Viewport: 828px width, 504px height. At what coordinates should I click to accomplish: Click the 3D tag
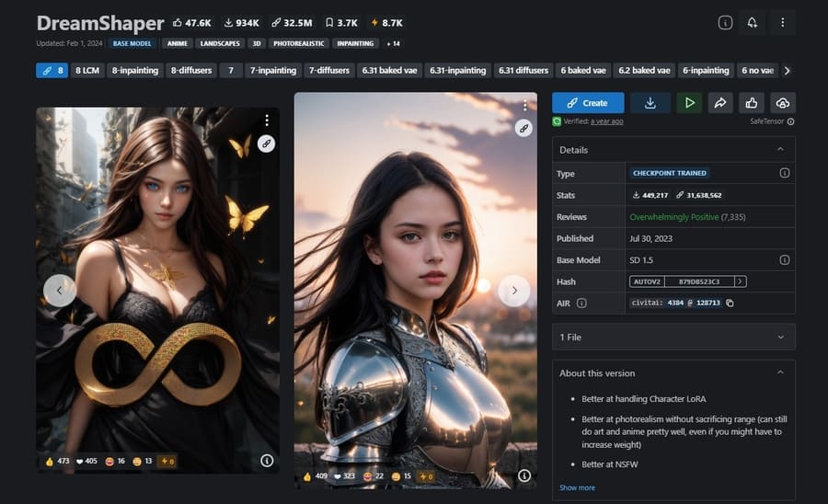(x=257, y=43)
